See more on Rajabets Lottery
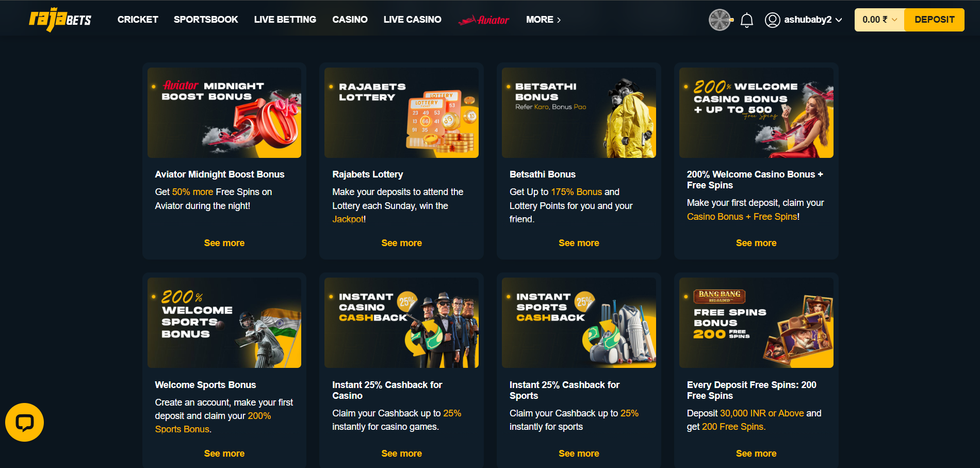Screen dimensions: 980x468 pyautogui.click(x=401, y=243)
